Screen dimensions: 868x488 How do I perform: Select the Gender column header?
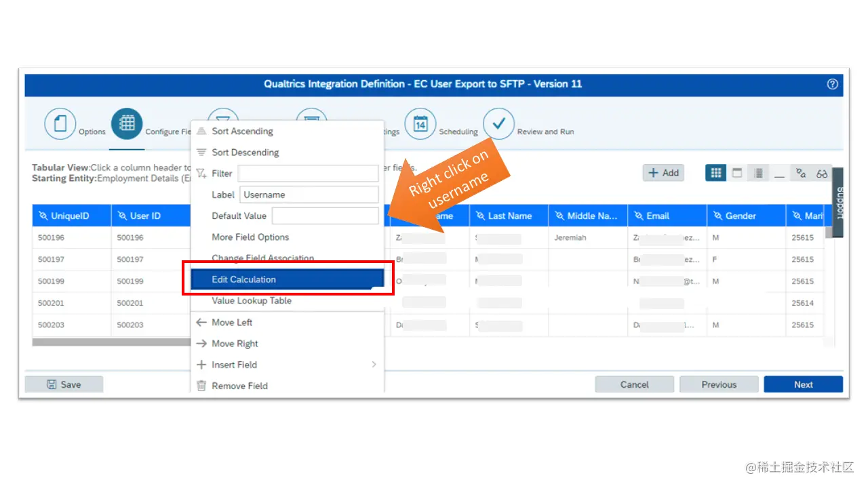(747, 216)
